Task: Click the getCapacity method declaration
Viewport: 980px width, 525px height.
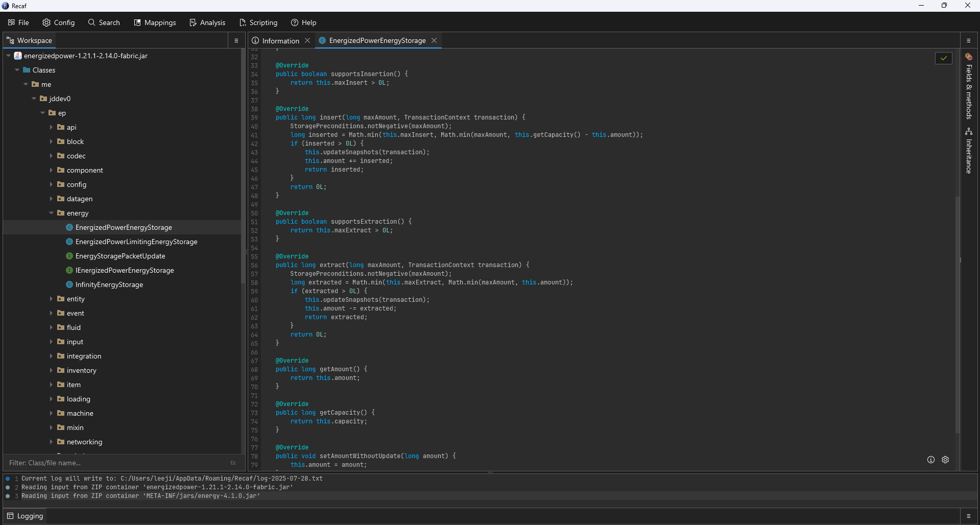Action: point(325,413)
